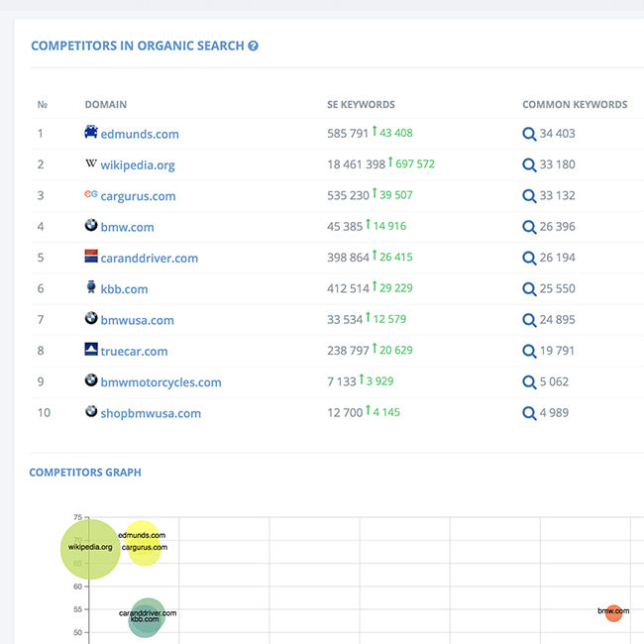Open the edmunds.com domain link

[140, 134]
